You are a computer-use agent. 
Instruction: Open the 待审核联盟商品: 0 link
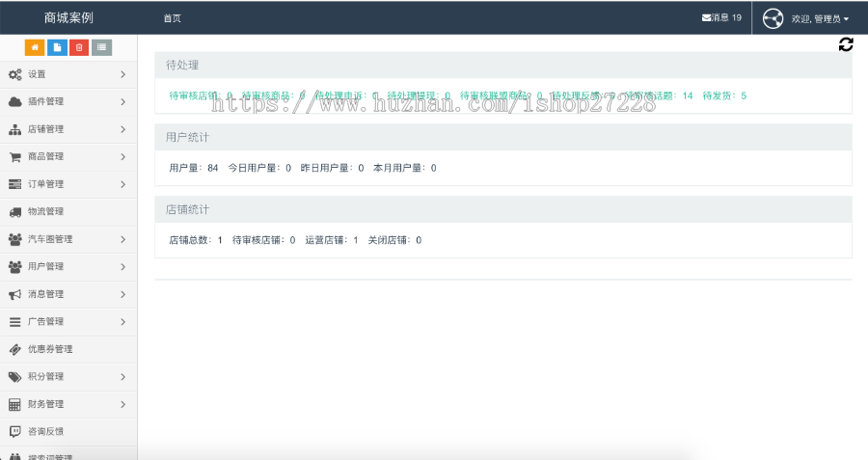tap(502, 95)
